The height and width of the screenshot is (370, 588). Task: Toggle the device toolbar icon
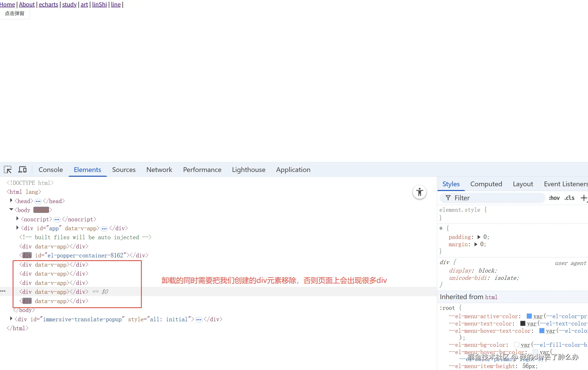(22, 169)
